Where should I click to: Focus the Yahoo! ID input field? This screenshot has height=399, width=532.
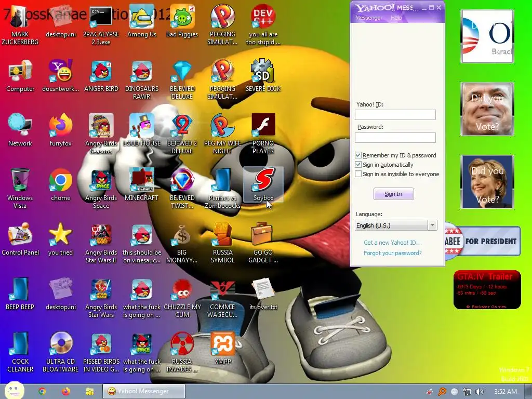pos(395,115)
